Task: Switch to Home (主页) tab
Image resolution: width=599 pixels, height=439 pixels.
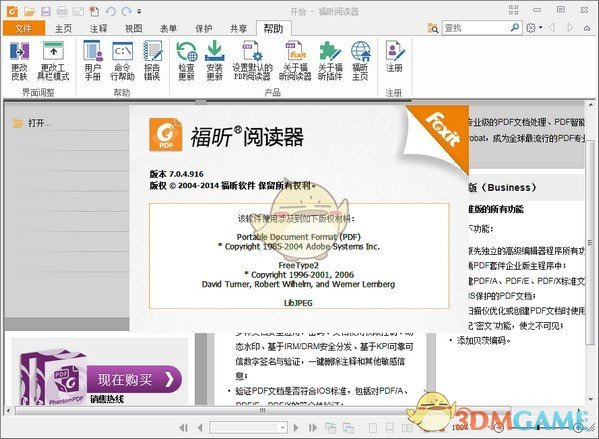Action: pos(63,28)
